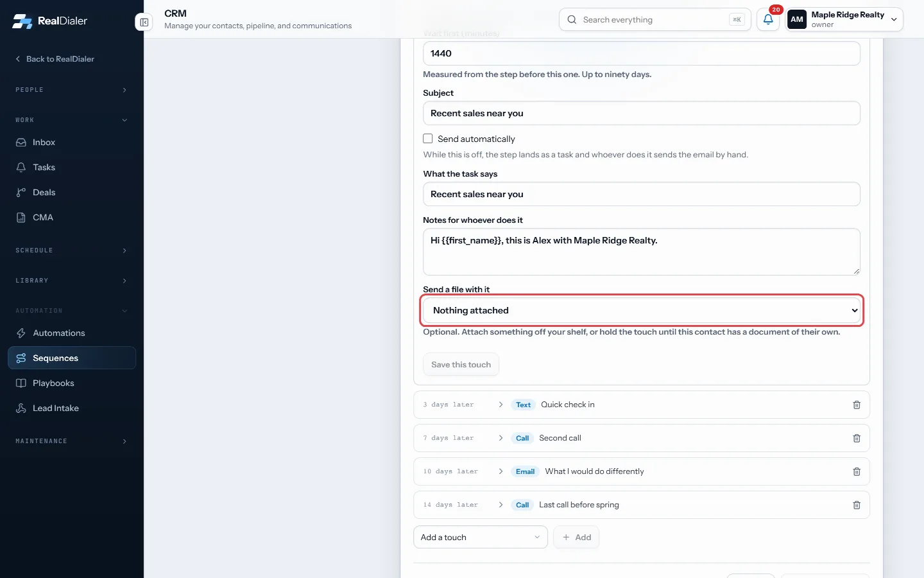
Task: Click the '7 days later' label
Action: point(449,439)
